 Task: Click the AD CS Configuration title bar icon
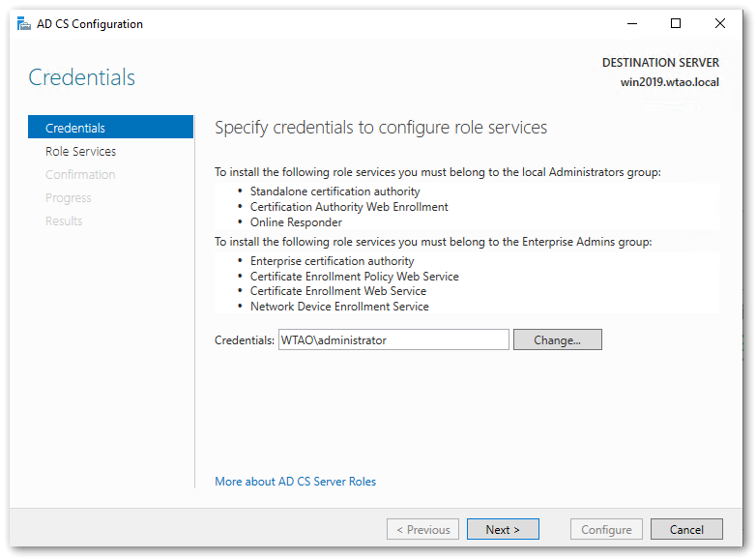(x=23, y=24)
